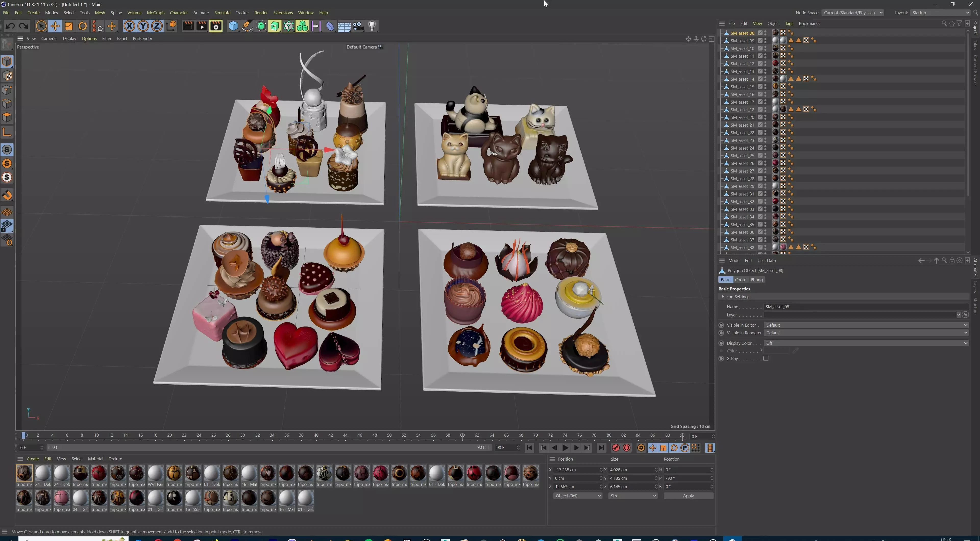
Task: Make Editable in left sidebar
Action: tap(7, 44)
